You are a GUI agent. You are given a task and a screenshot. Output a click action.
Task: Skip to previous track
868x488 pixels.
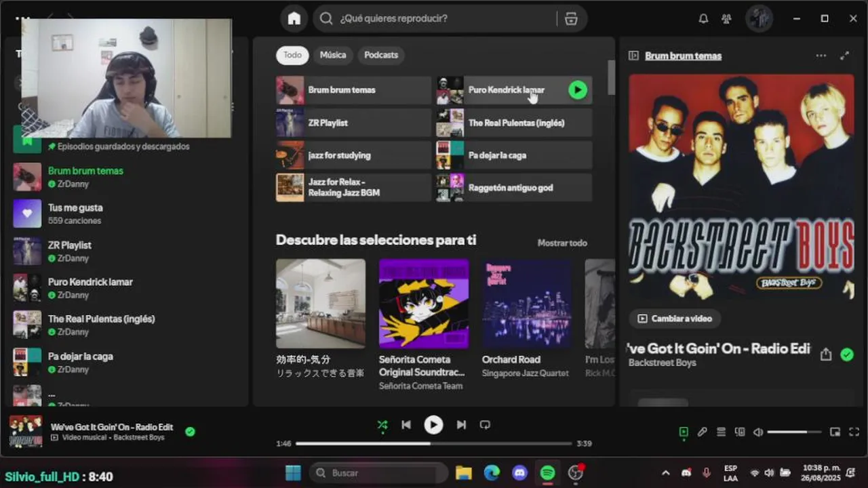click(406, 425)
